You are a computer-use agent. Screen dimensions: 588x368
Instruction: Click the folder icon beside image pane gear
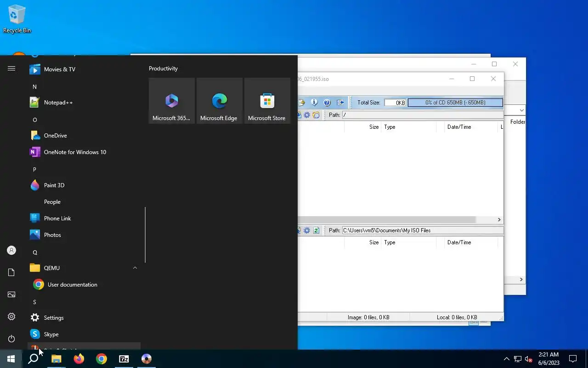click(x=316, y=115)
